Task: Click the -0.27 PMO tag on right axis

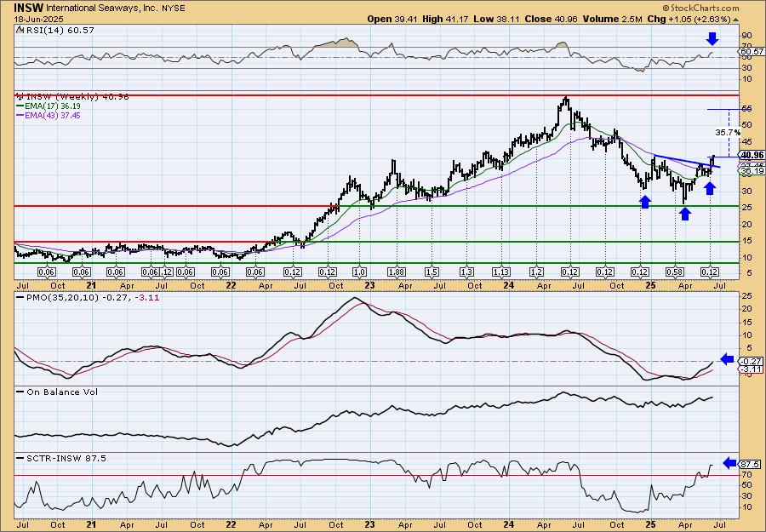Action: click(x=752, y=361)
